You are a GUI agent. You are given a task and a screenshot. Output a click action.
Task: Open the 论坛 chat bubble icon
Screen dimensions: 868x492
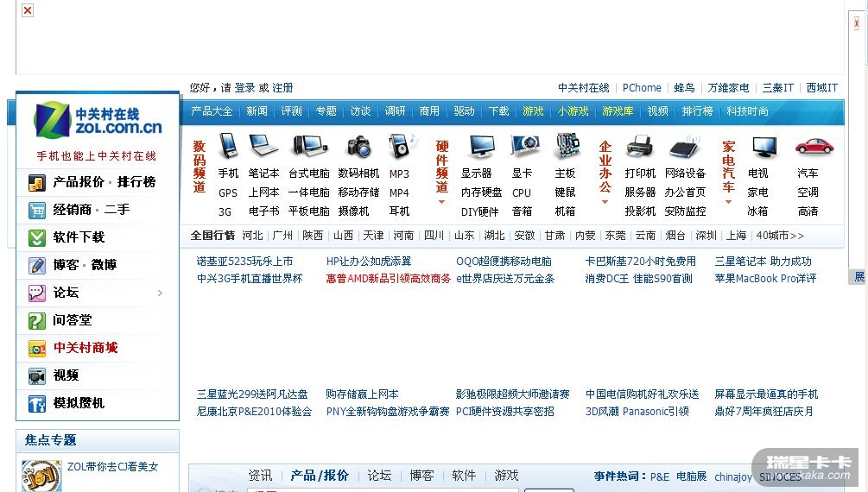37,293
